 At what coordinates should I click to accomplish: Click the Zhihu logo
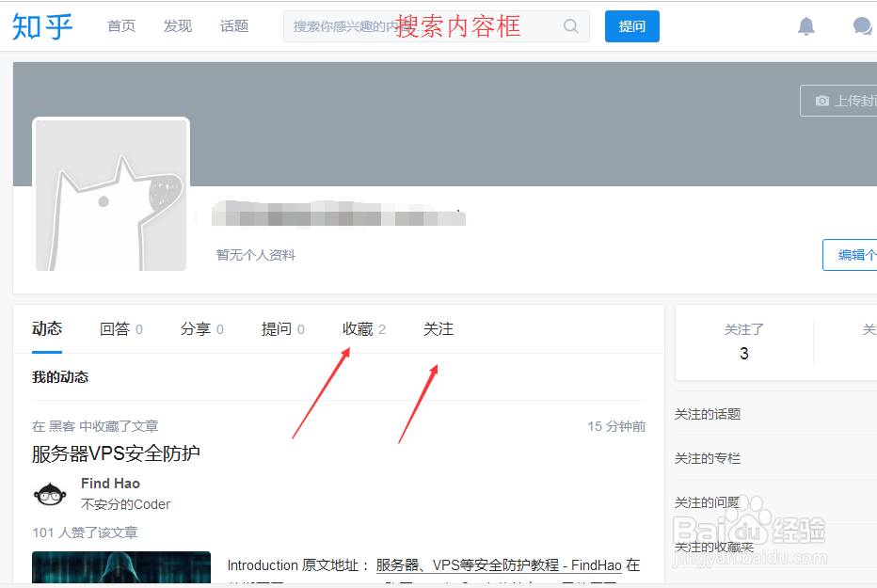(42, 25)
